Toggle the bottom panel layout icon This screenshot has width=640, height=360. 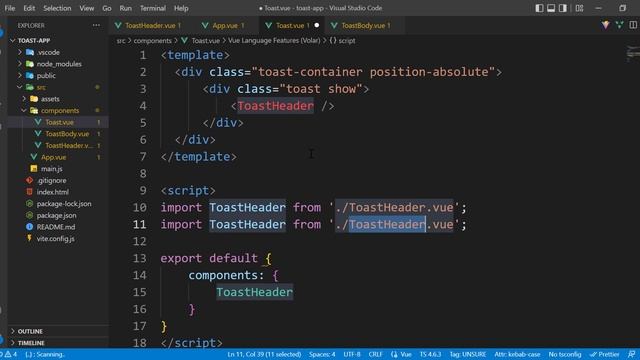(551, 8)
